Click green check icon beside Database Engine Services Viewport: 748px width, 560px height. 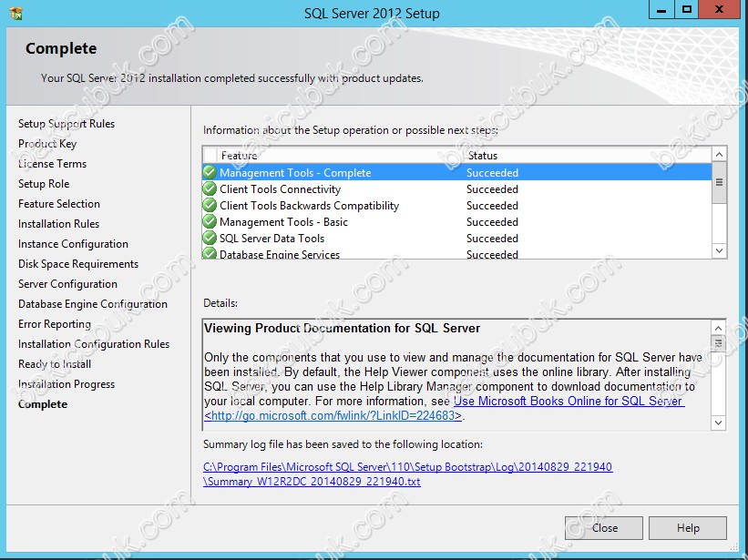210,253
